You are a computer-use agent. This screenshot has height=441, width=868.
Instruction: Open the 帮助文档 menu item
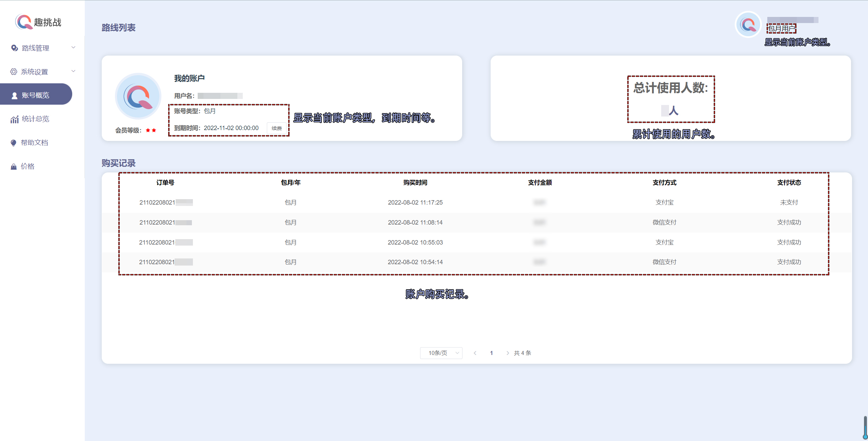pos(34,143)
